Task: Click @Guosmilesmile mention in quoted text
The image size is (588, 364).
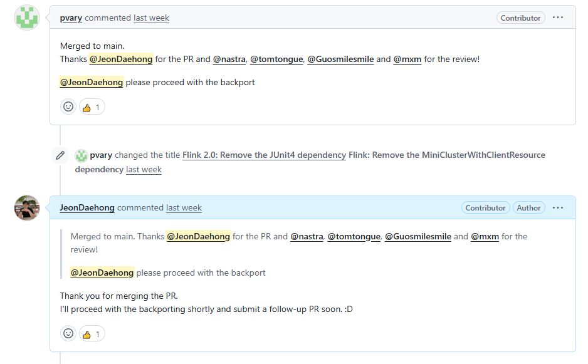Action: [x=418, y=237]
